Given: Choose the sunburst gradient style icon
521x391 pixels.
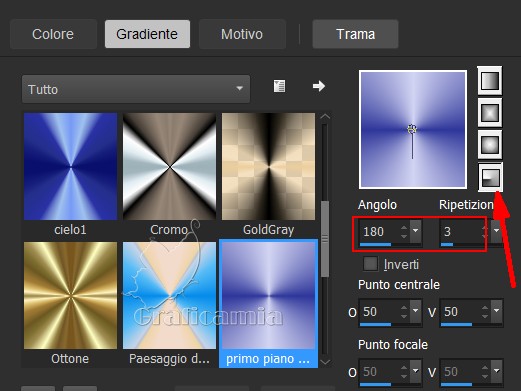Looking at the screenshot, I should click(490, 145).
